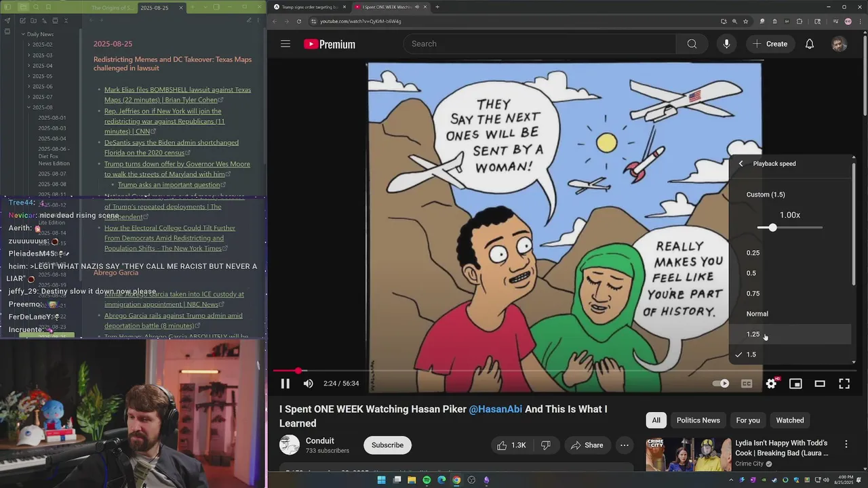The width and height of the screenshot is (868, 488).
Task: Switch to Trump signs order browser tab
Action: pos(309,7)
